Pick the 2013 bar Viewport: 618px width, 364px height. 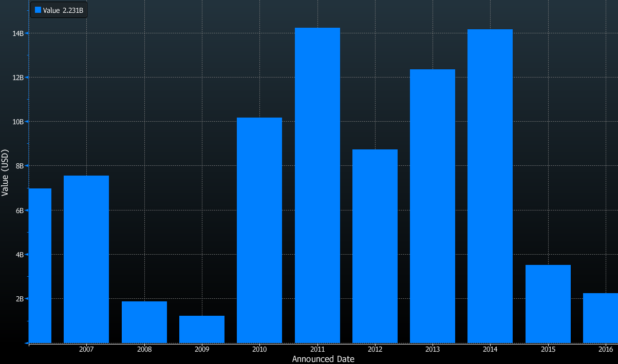pyautogui.click(x=433, y=206)
